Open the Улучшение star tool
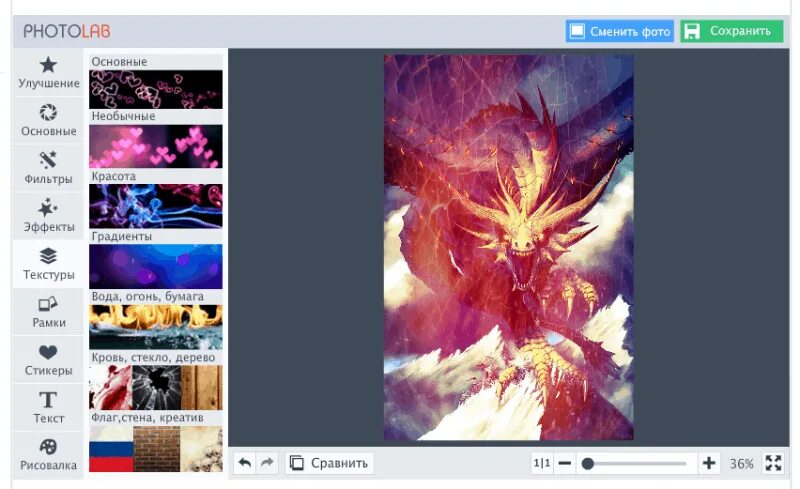 click(x=48, y=72)
